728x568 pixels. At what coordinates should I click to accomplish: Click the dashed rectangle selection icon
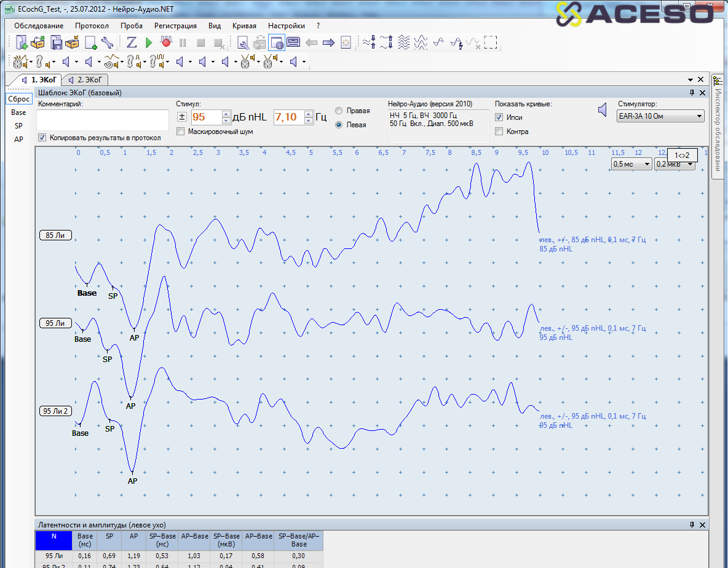point(490,42)
